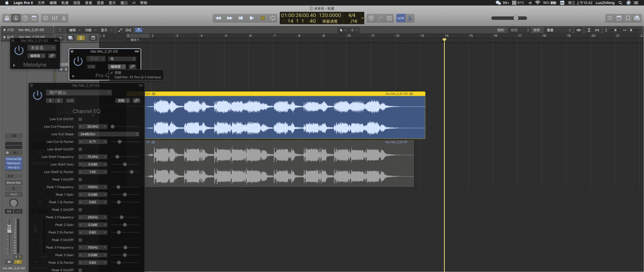Viewport: 644px width, 272px height.
Task: Open the Loop Browser button
Action: [628, 18]
